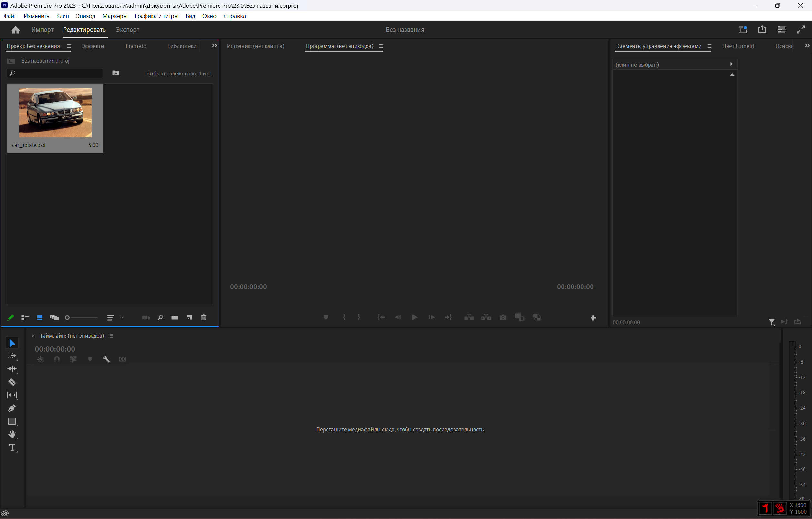
Task: Toggle Timeline captions track options CC
Action: click(122, 359)
